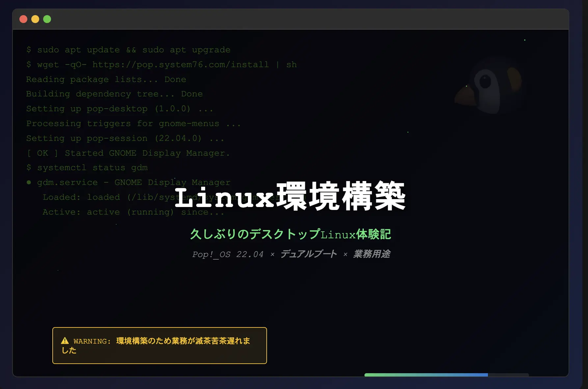588x389 pixels.
Task: Click the green bullet before gdm.service
Action: (x=29, y=182)
